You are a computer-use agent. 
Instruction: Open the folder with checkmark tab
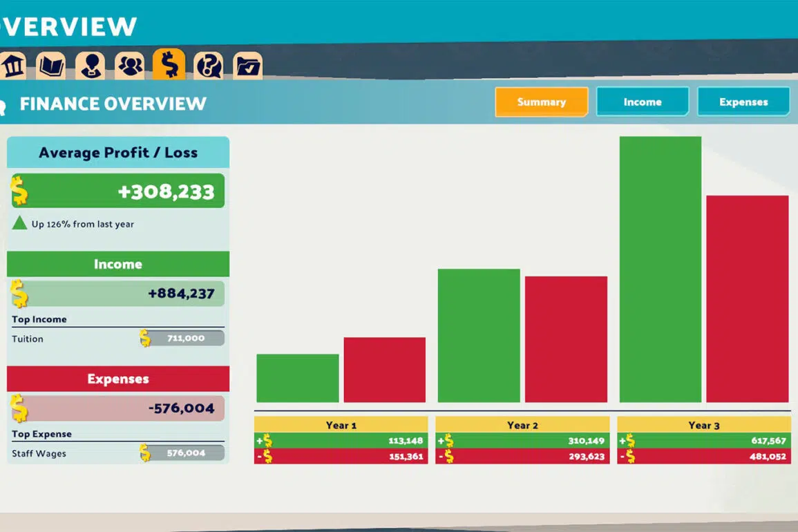(247, 66)
